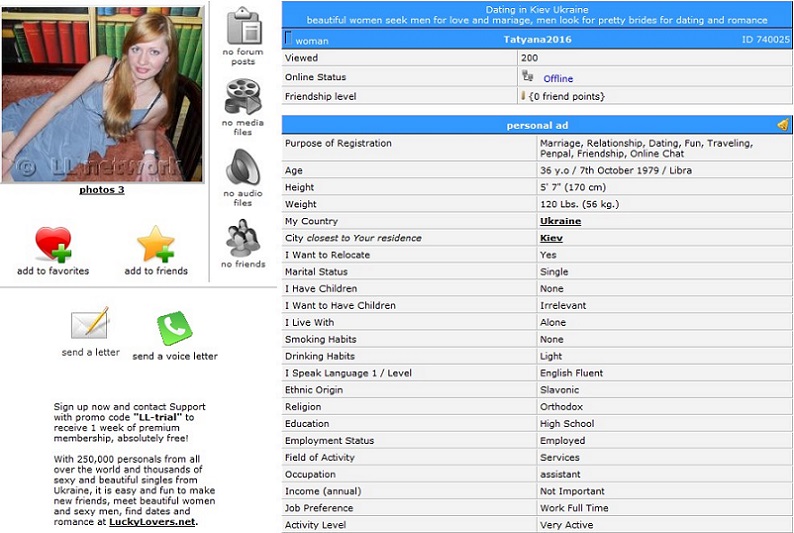794x533 pixels.
Task: Click the Viewed count value '200'
Action: tap(529, 58)
